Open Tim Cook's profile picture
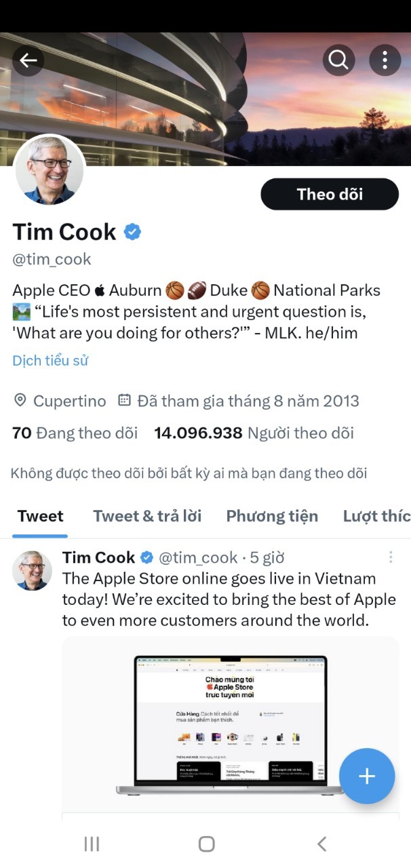 (50, 170)
